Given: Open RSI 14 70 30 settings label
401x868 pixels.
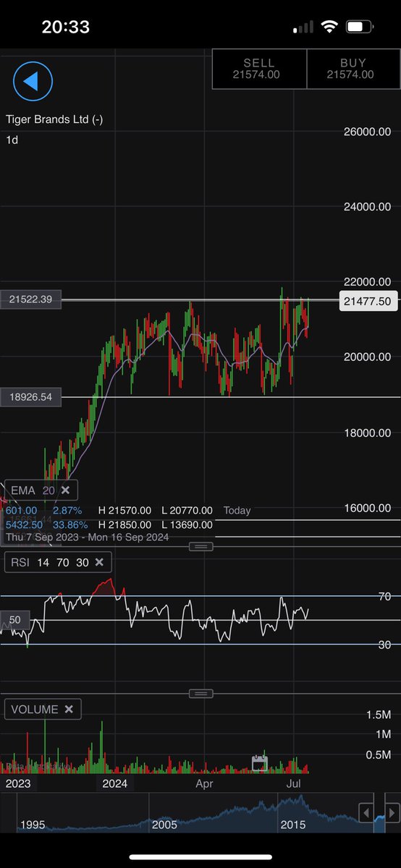Looking at the screenshot, I should (x=50, y=562).
